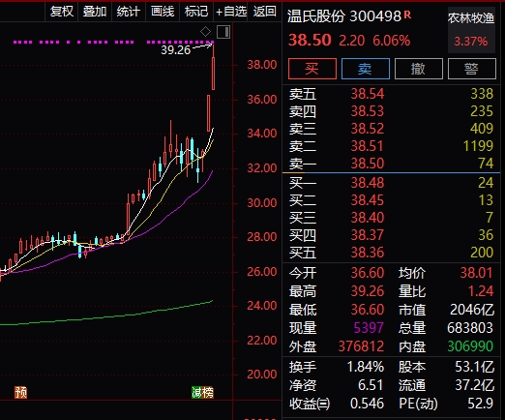Click the green 减榜 marker badge
Image resolution: width=505 pixels, height=420 pixels.
tap(202, 392)
